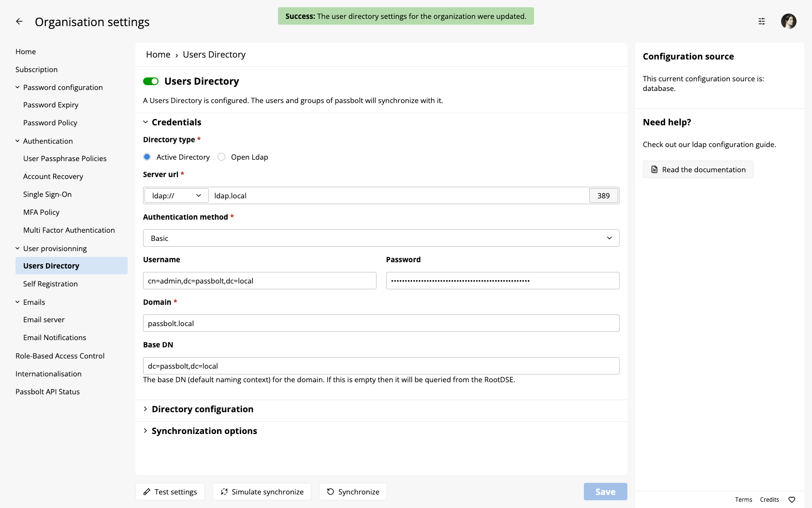This screenshot has height=508, width=812.
Task: Click the refresh icon on Synchronize
Action: tap(331, 492)
